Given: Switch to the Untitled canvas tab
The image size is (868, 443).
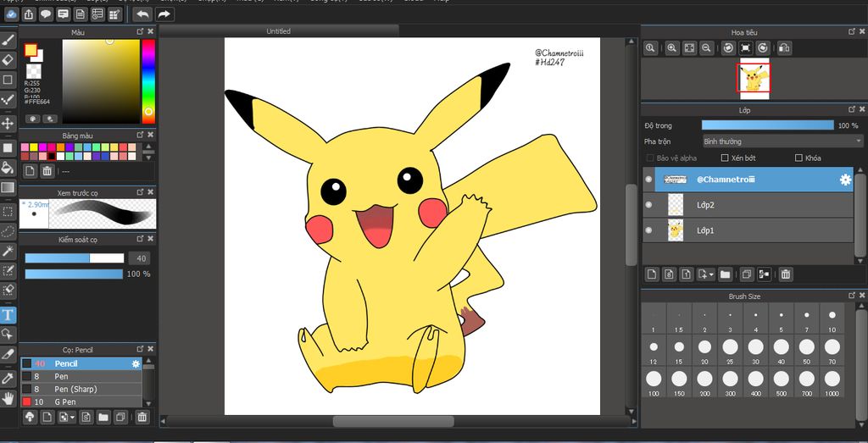Looking at the screenshot, I should point(278,31).
